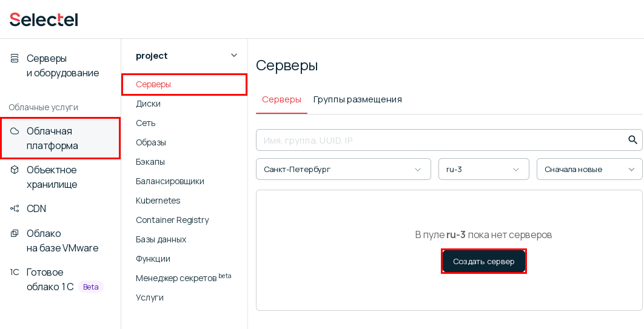Open the Сначала новые sort dropdown
644x329 pixels.
(x=589, y=169)
